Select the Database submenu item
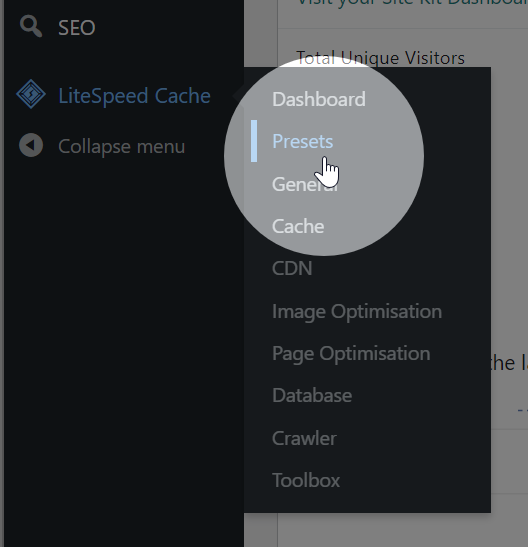 click(312, 395)
